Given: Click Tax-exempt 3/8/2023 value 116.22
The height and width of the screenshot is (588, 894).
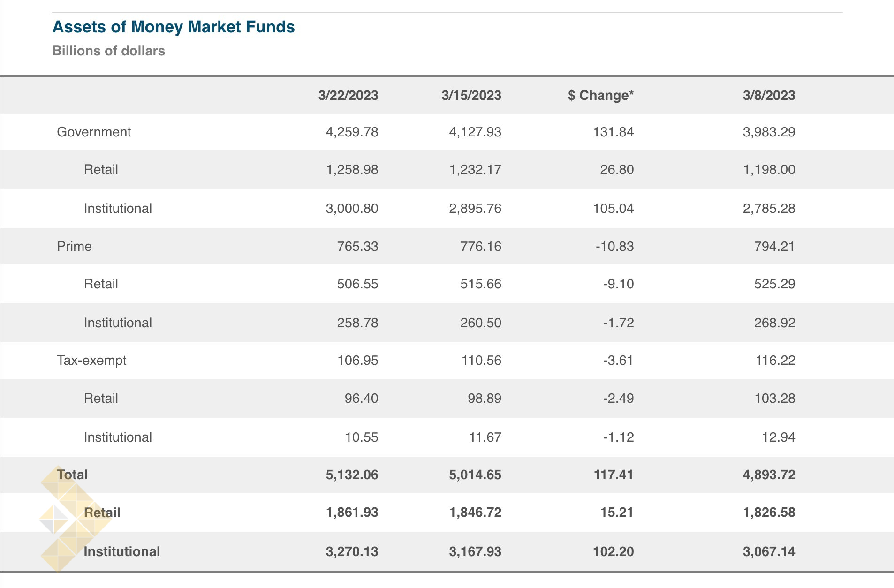Looking at the screenshot, I should tap(775, 360).
